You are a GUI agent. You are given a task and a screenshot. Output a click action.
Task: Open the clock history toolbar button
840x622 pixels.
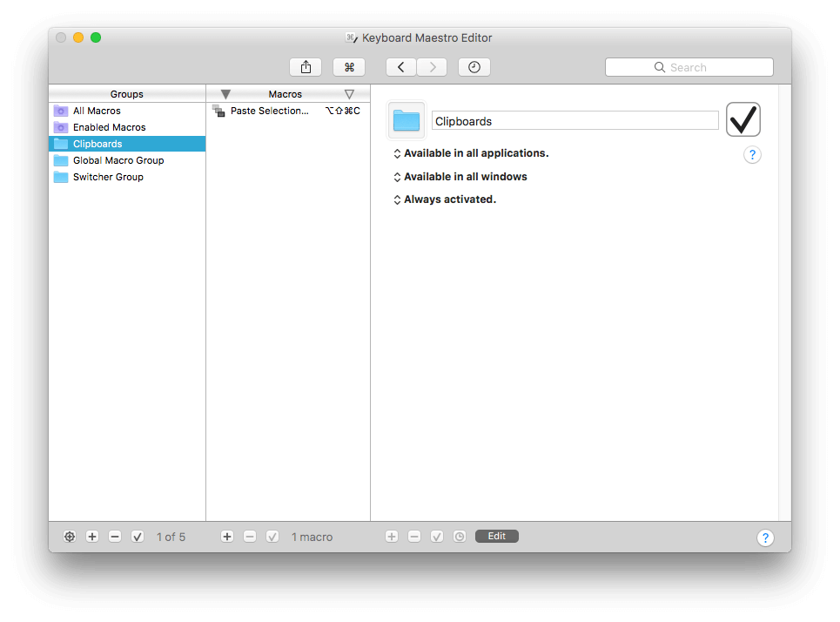pyautogui.click(x=474, y=67)
